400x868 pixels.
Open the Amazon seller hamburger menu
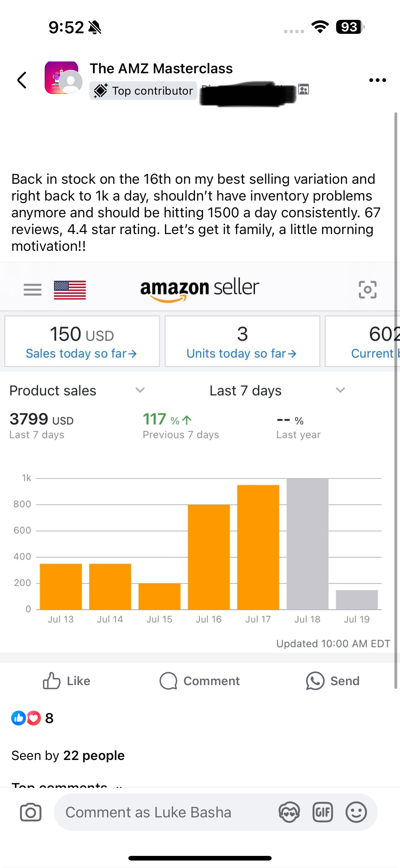[x=33, y=289]
